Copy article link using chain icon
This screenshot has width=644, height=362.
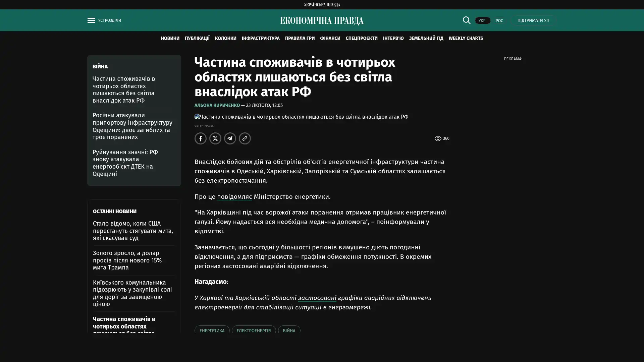[245, 138]
